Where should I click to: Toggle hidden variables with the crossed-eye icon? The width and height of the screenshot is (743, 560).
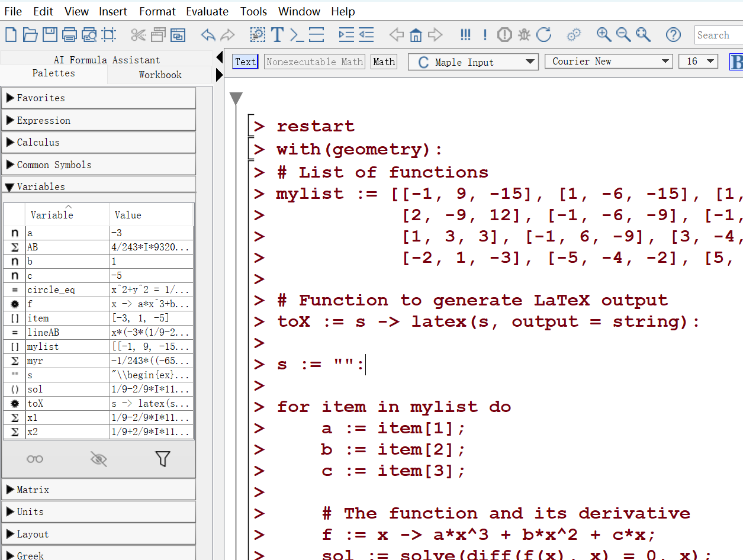(99, 459)
